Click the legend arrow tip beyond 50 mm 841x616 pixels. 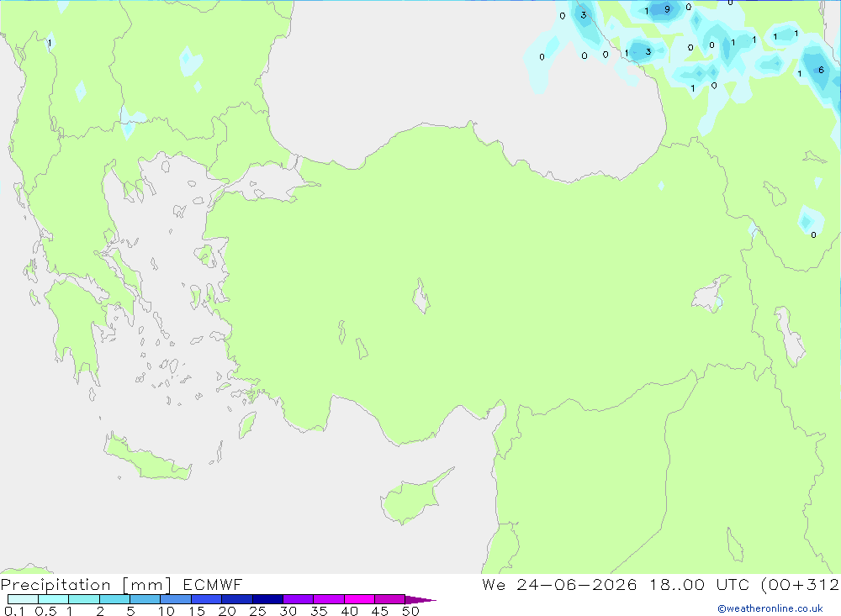[421, 599]
